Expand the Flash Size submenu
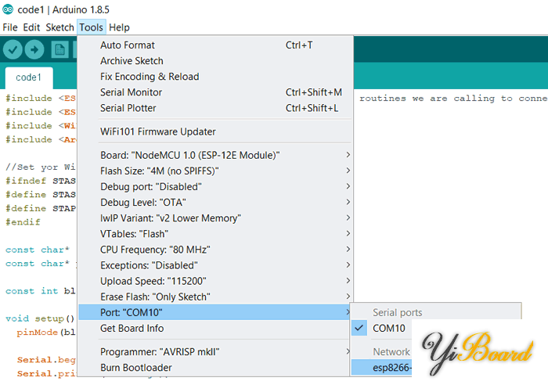Image resolution: width=548 pixels, height=392 pixels. point(215,171)
